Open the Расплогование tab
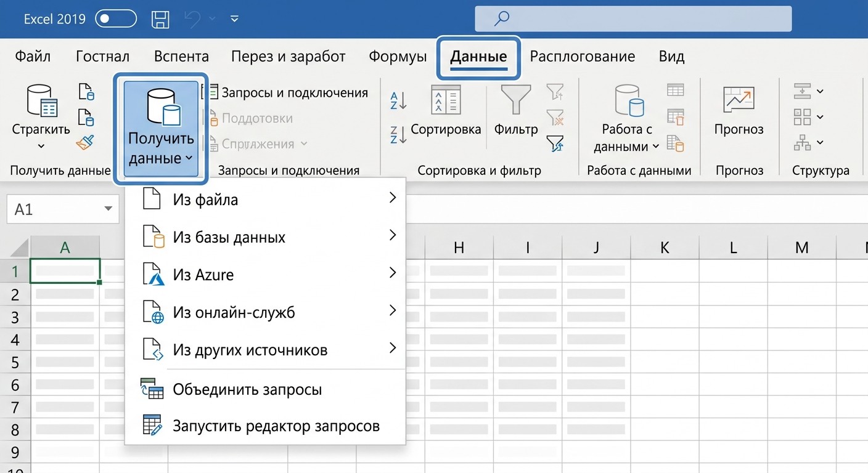This screenshot has height=473, width=868. (x=582, y=57)
